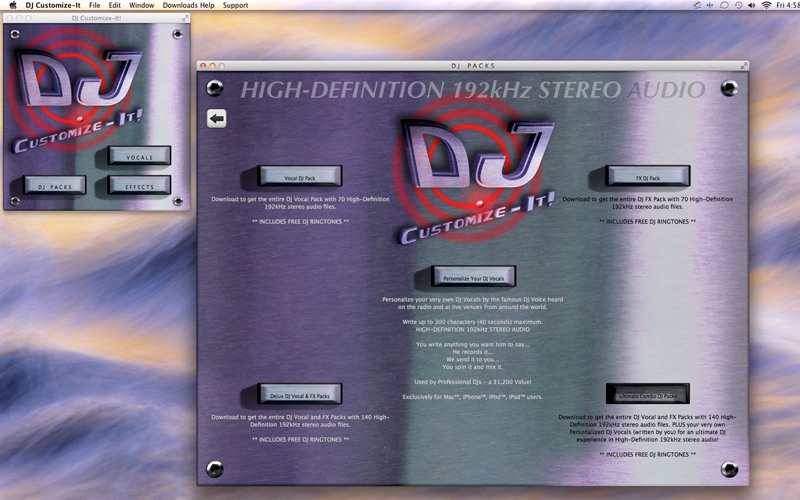Minimize the DJ Packs window with yellow button
800x500 pixels.
click(212, 66)
